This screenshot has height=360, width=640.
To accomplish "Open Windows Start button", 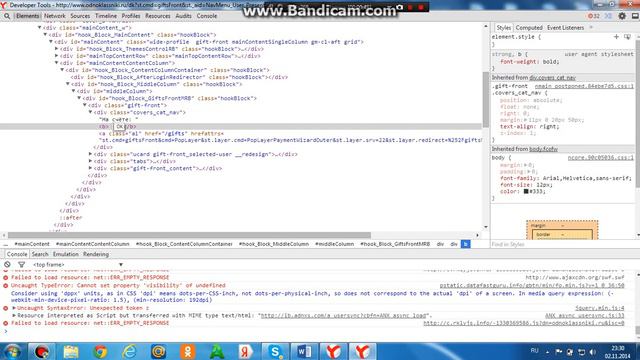I will pos(13,351).
